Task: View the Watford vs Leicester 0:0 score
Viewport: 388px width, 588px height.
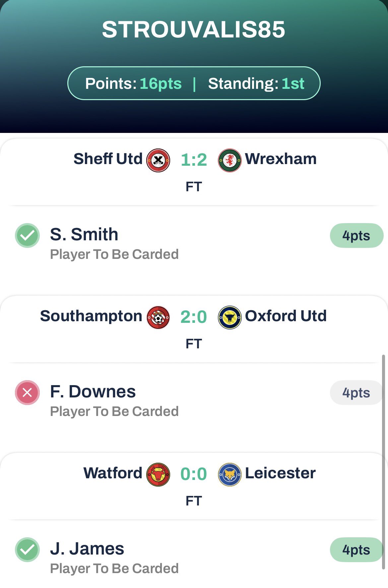Action: point(194,474)
